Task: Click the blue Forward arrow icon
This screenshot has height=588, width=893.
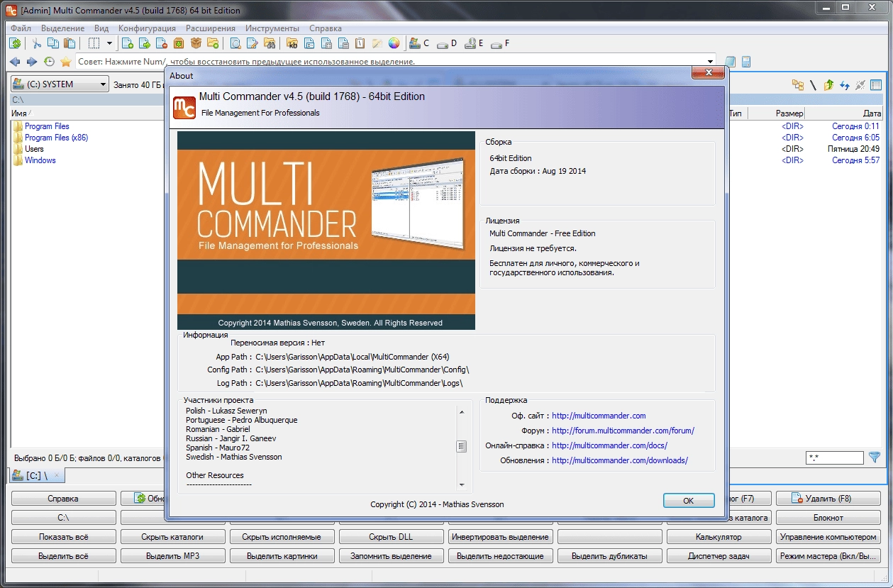Action: (x=32, y=62)
